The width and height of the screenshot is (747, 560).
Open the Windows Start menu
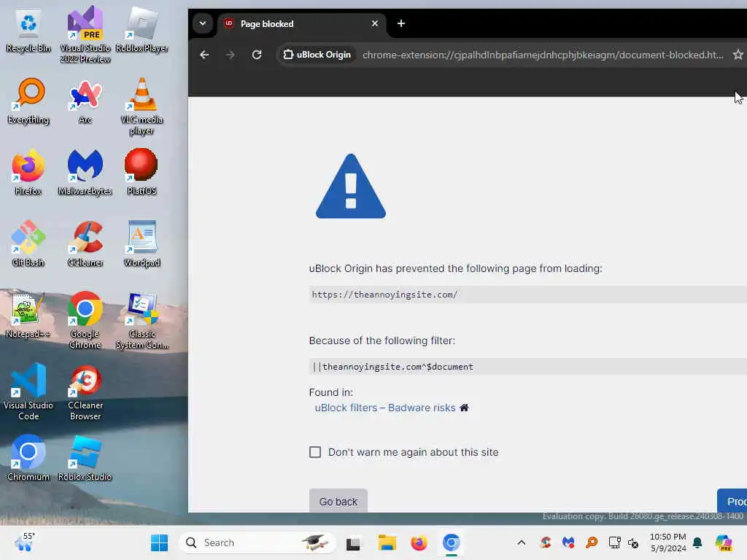coord(159,542)
